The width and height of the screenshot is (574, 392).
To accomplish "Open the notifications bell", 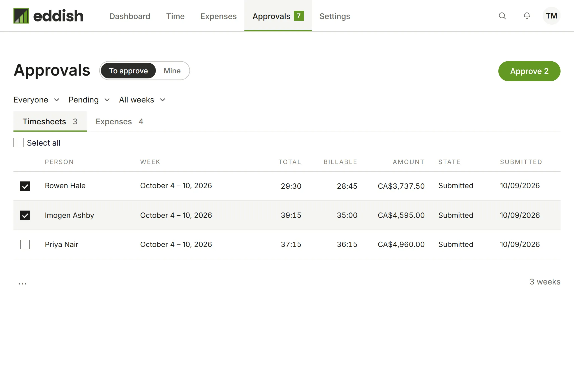I will [527, 16].
